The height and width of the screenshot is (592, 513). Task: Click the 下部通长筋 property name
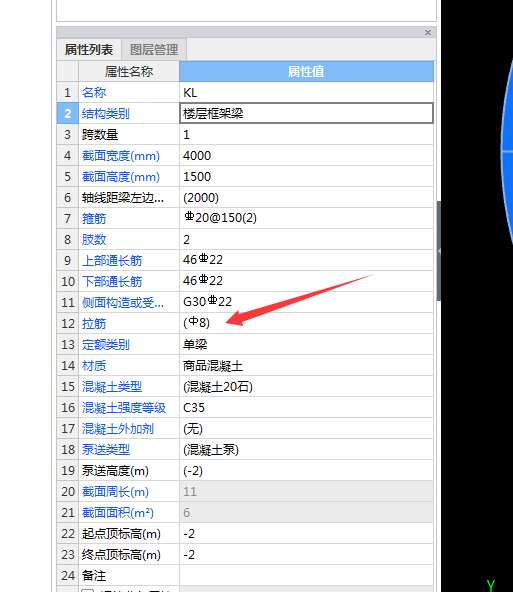pyautogui.click(x=112, y=282)
